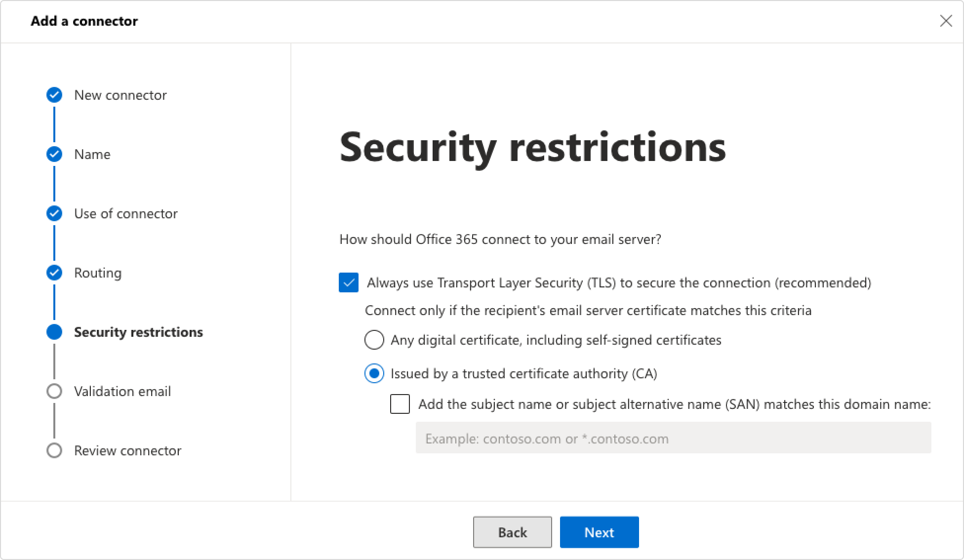Image resolution: width=964 pixels, height=560 pixels.
Task: Enable the subject name SAN matches checkbox
Action: coord(400,404)
